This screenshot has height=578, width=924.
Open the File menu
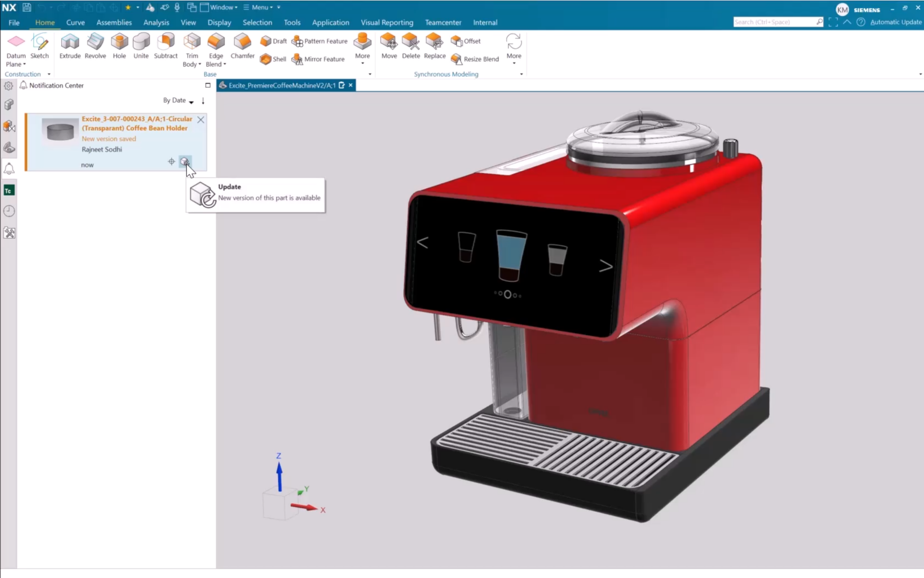click(x=14, y=23)
